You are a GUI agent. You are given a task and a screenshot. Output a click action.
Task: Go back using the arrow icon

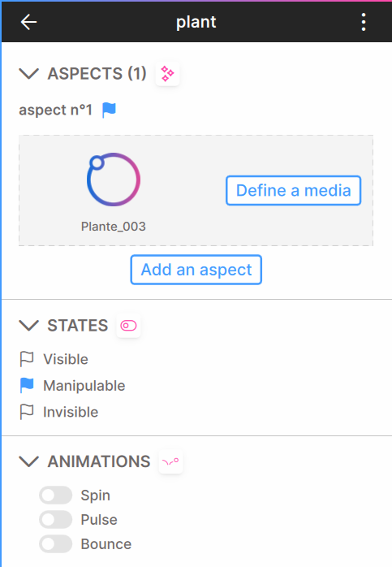pyautogui.click(x=28, y=22)
